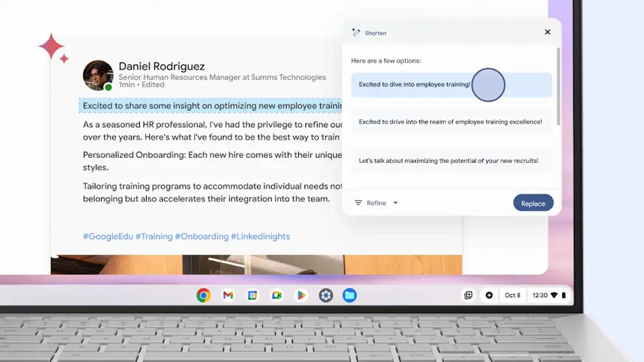Click the screen capture tray icon
Screen dimensions: 644x362
(468, 295)
